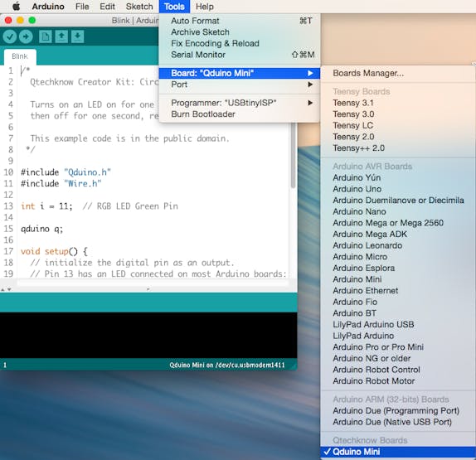This screenshot has height=460, width=476.
Task: Choose Fix Encoding & Reload
Action: tap(239, 43)
